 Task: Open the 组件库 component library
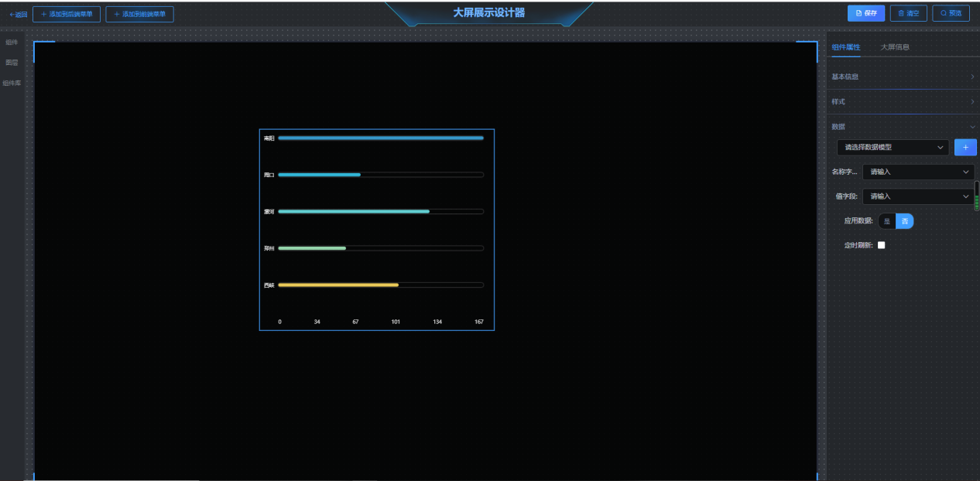pyautogui.click(x=12, y=83)
